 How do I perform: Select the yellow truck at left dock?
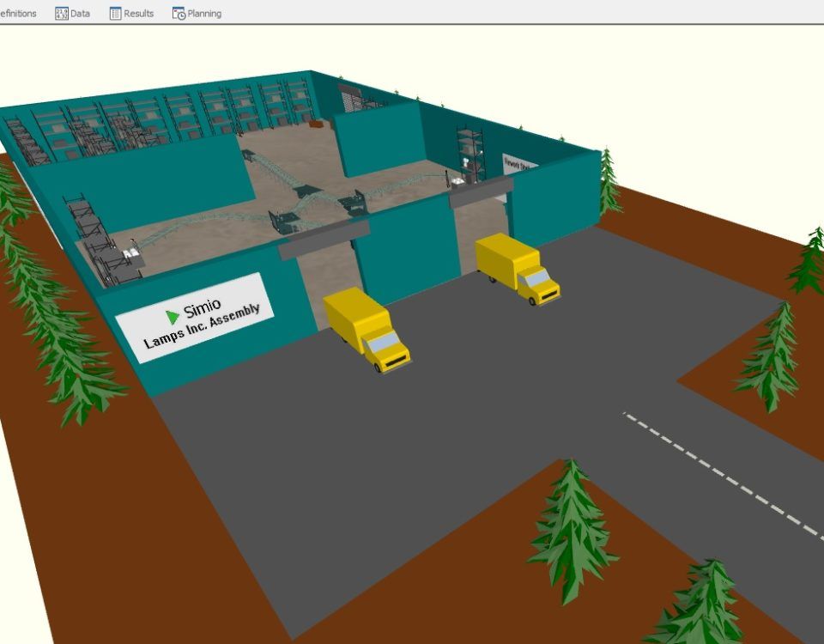click(367, 330)
